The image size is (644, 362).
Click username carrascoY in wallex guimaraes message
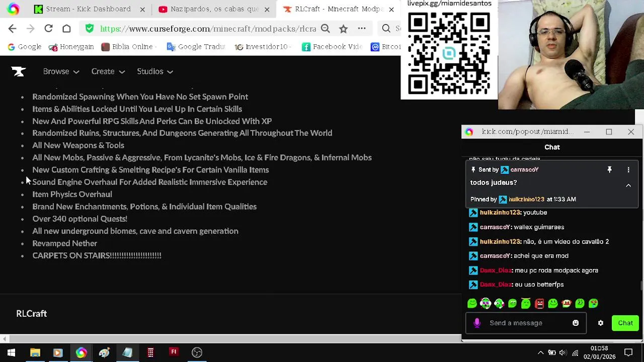495,227
